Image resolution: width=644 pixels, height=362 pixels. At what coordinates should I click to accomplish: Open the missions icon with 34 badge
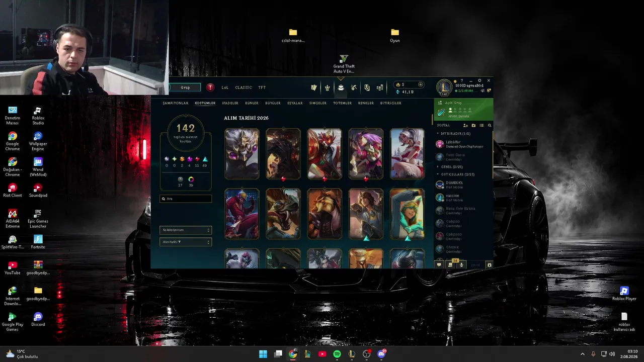coord(450,264)
